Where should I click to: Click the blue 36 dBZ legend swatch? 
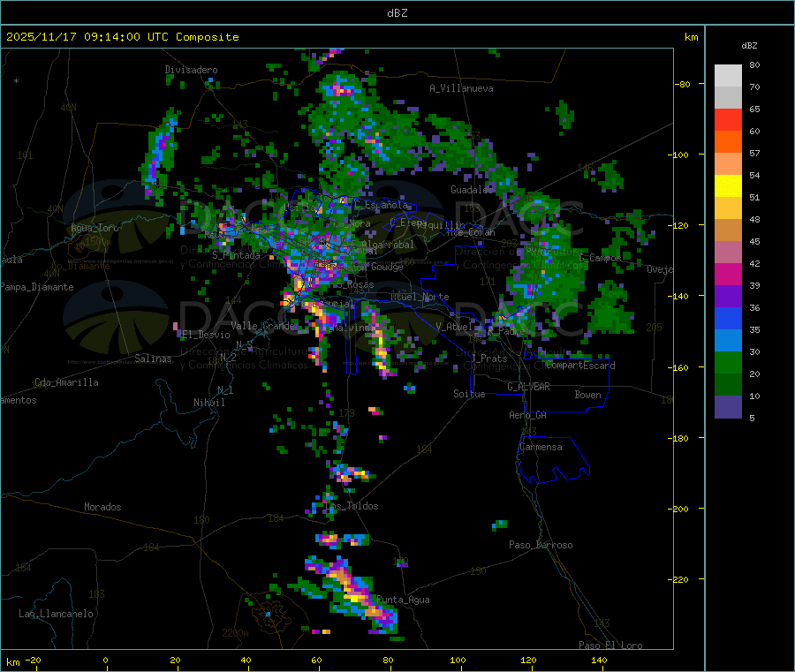click(728, 318)
